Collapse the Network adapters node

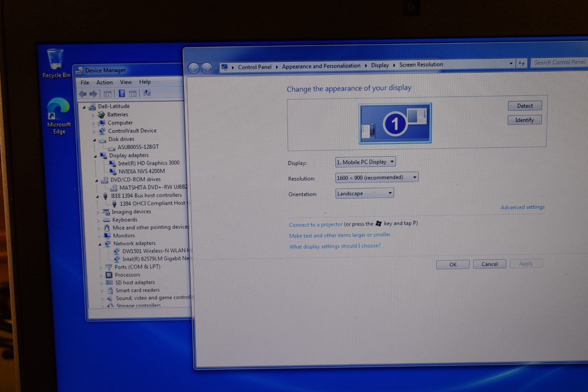pyautogui.click(x=100, y=244)
